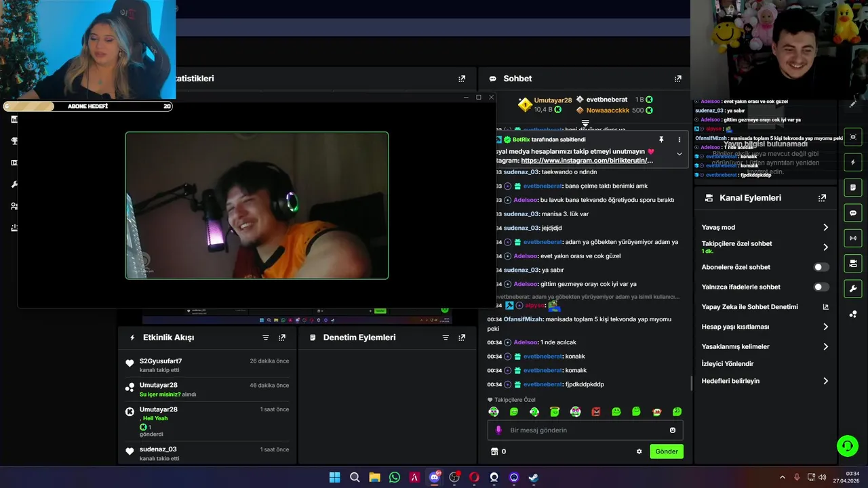
Task: Click S2Gyusufart7 follow event row
Action: 208,365
